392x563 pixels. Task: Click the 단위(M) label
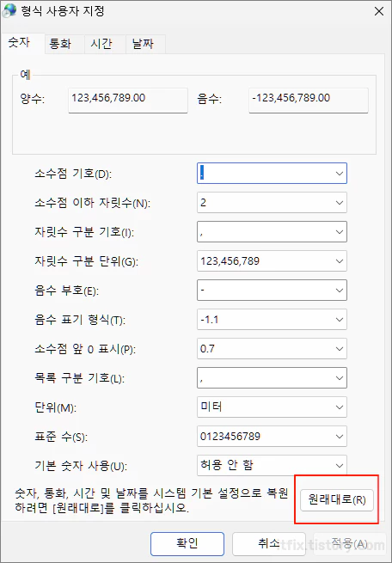(x=56, y=407)
